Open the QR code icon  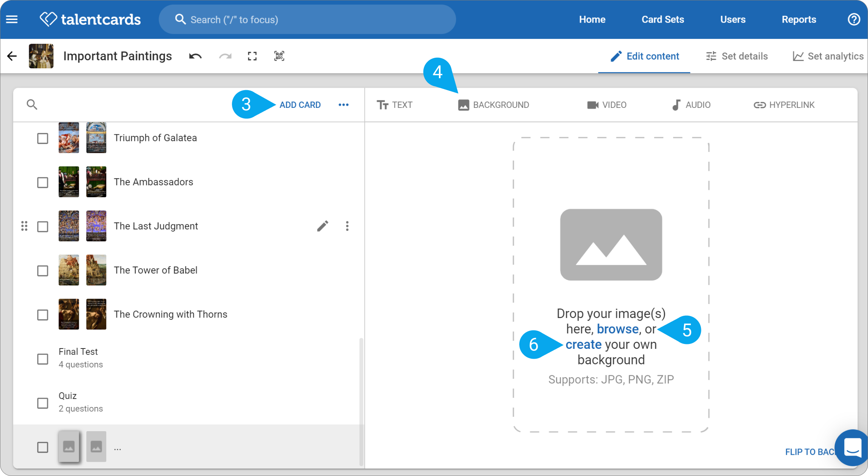[279, 56]
